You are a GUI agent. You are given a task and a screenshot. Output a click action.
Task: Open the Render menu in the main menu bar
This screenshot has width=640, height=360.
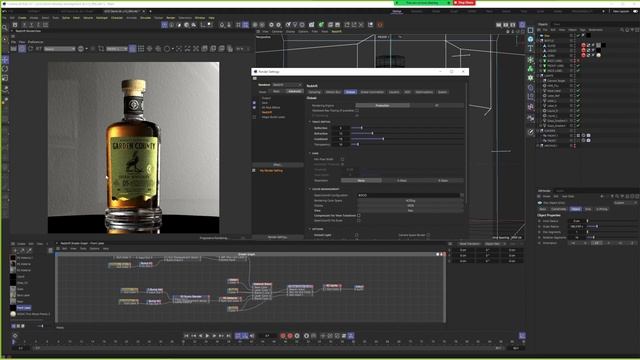171,18
